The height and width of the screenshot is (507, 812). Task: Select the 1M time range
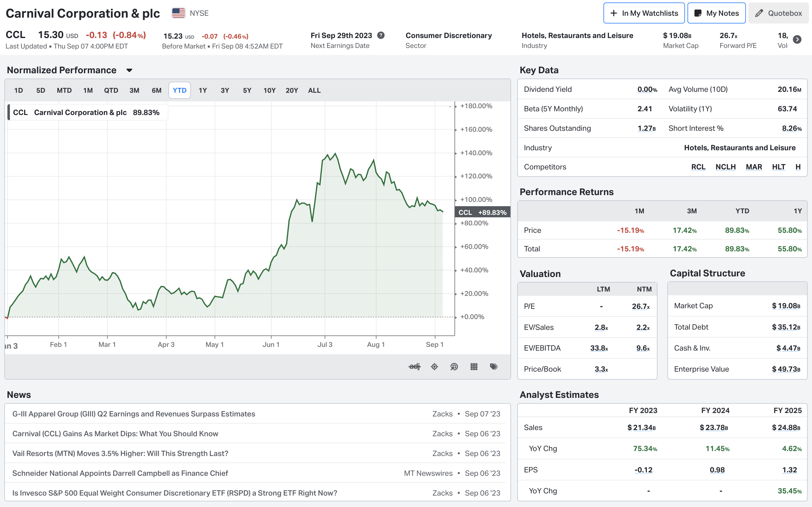click(x=88, y=90)
